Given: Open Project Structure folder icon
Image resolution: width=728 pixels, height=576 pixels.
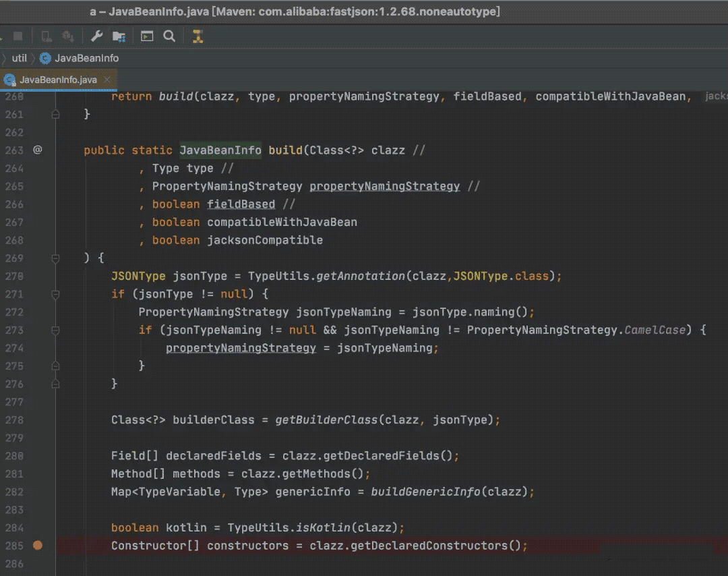Looking at the screenshot, I should 119,36.
